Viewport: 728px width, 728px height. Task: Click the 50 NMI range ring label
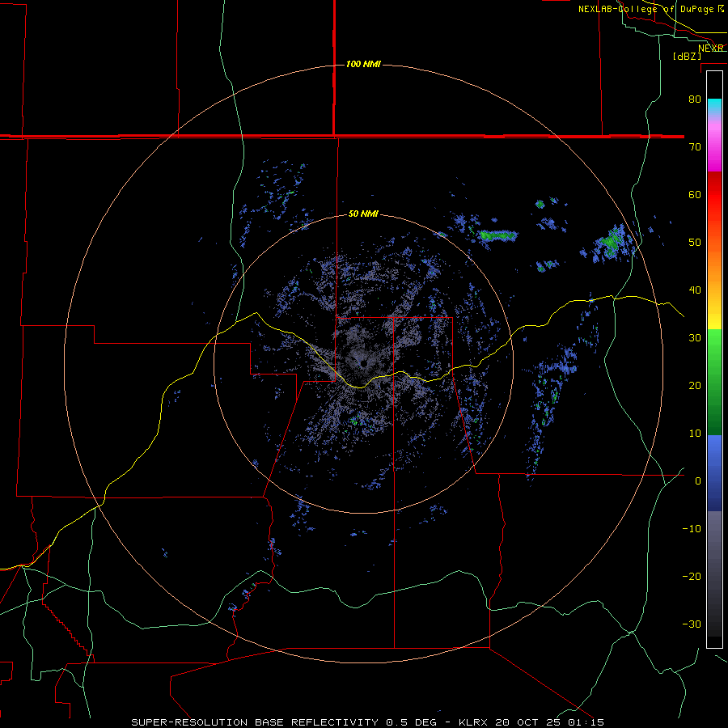(x=363, y=214)
